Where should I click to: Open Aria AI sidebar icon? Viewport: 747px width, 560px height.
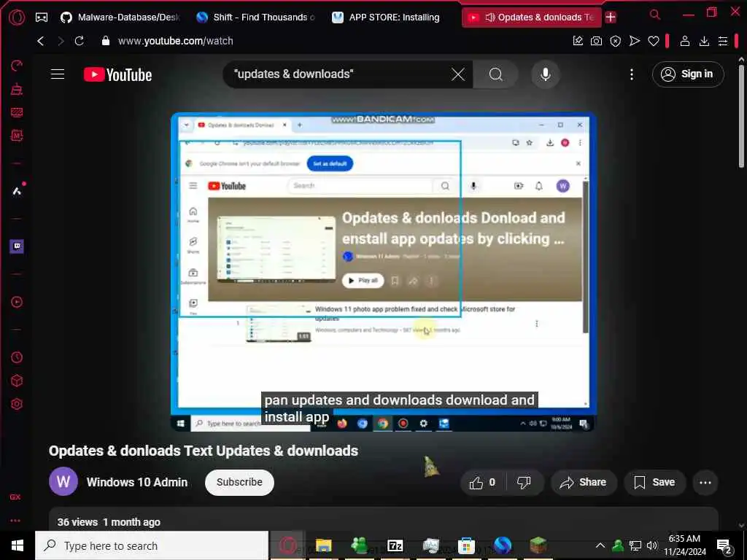[x=17, y=191]
